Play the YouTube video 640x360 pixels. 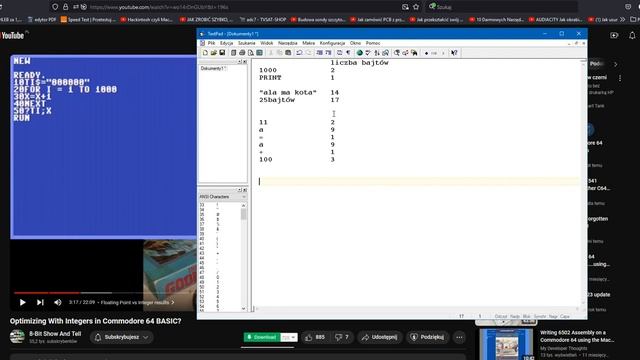22,302
